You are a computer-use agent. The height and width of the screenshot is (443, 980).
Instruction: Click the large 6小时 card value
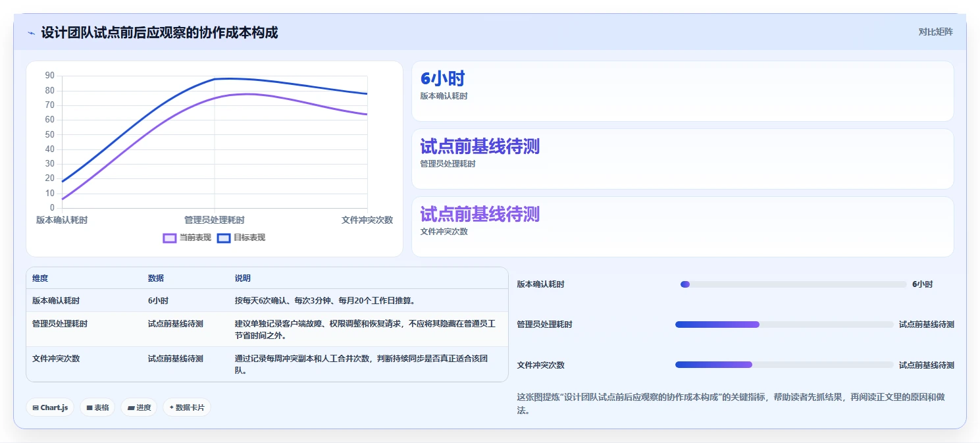pyautogui.click(x=442, y=78)
